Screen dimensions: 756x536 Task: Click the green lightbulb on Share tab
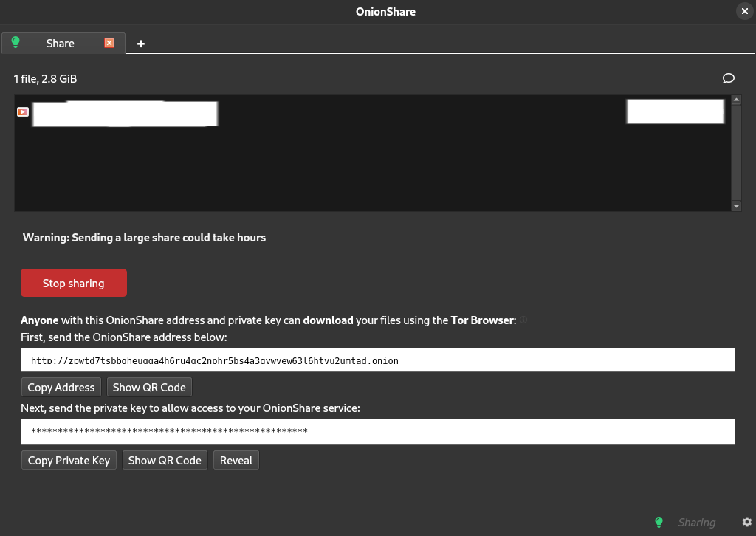[x=16, y=43]
